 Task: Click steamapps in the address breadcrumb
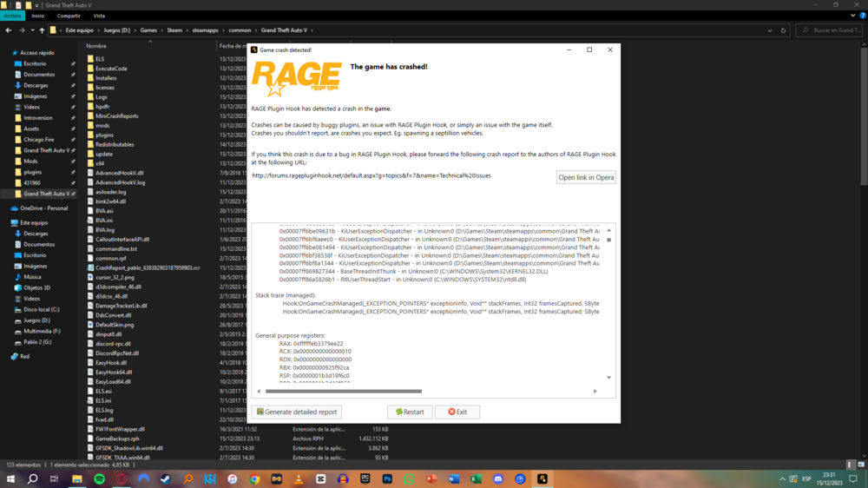pyautogui.click(x=206, y=30)
